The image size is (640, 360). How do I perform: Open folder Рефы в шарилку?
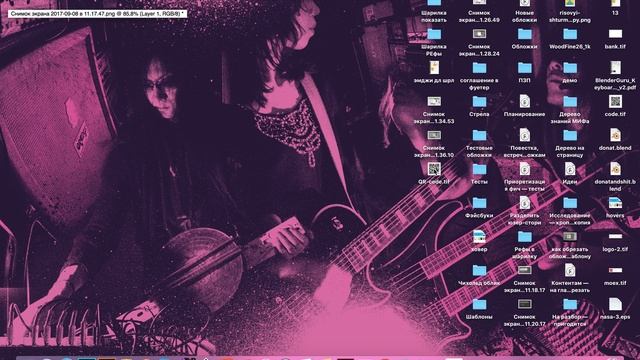[x=524, y=236]
